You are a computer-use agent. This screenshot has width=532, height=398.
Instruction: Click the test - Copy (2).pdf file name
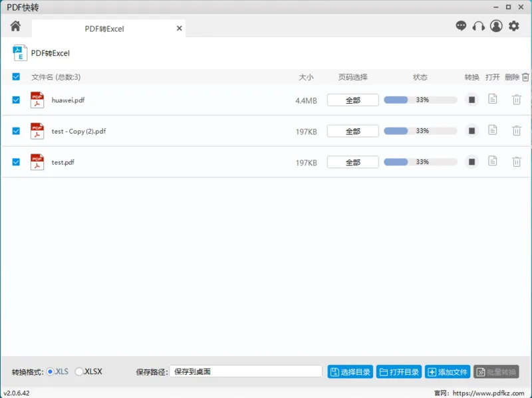tap(78, 131)
